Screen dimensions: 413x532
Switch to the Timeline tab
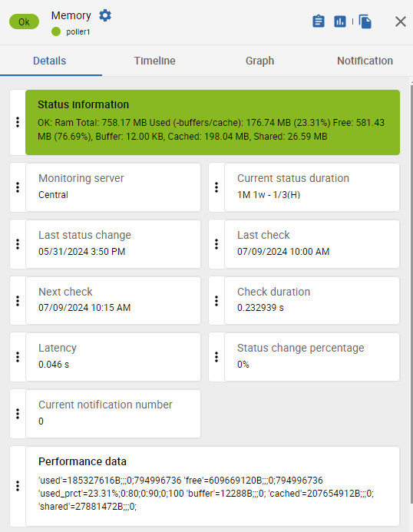[155, 61]
